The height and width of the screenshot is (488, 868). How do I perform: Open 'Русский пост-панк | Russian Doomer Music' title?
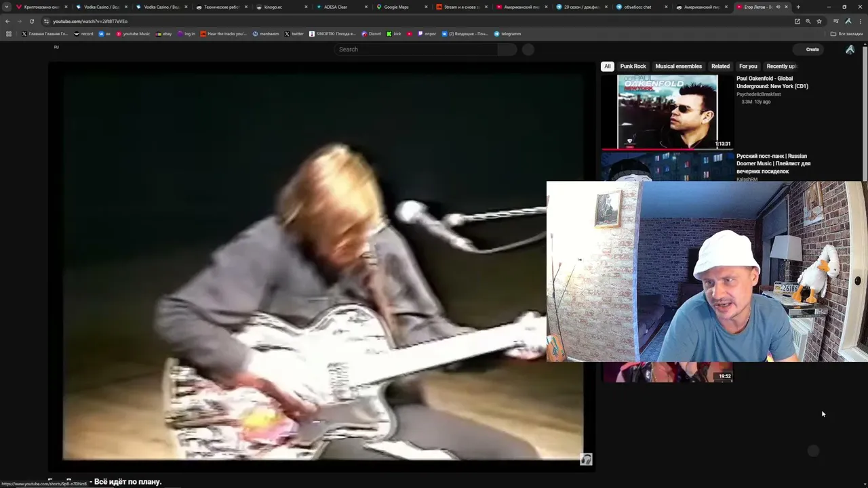pos(774,163)
